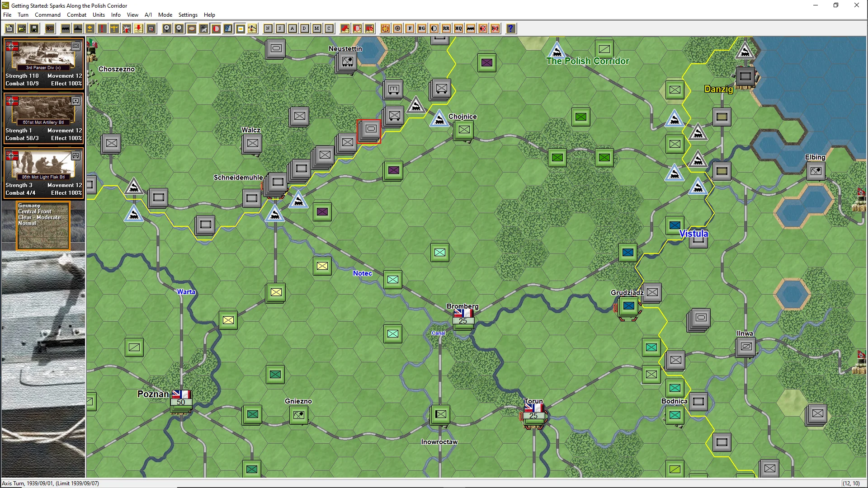Click the Germany Central Front terrain info box
This screenshot has width=868, height=488.
(43, 225)
